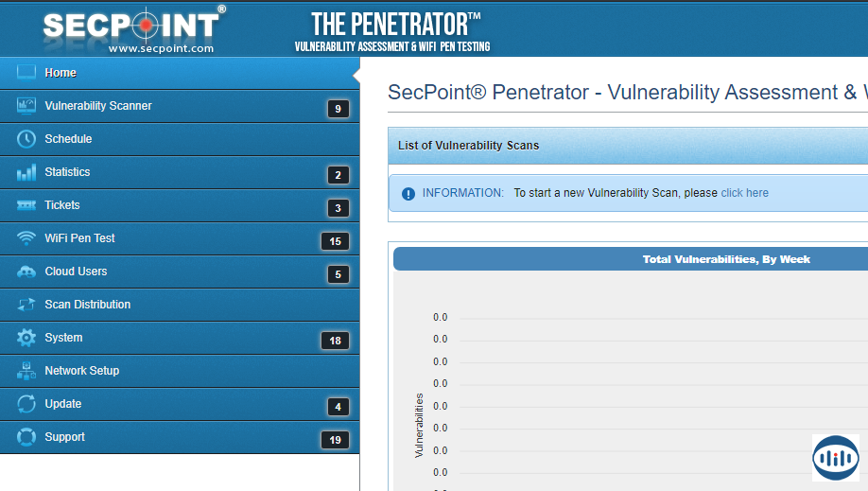
Task: Click the Tickets icon in sidebar
Action: pyautogui.click(x=26, y=205)
